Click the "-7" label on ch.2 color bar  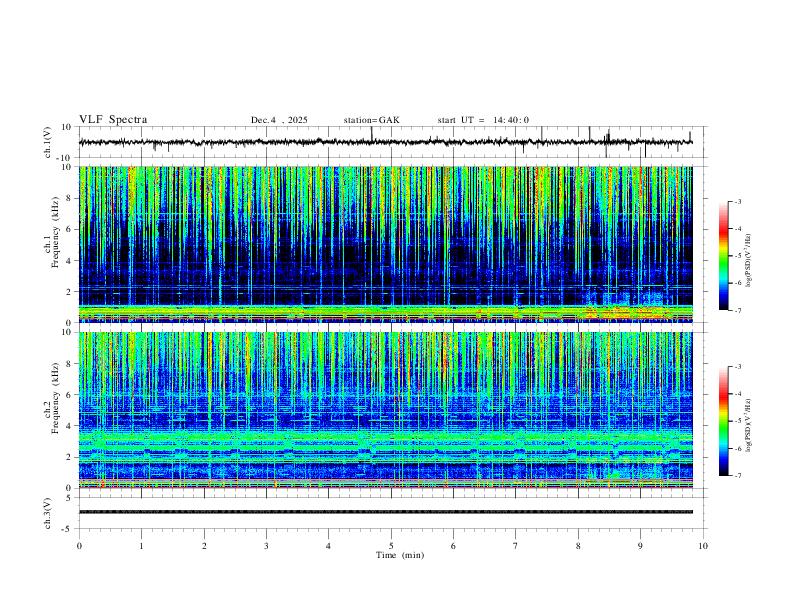738,475
